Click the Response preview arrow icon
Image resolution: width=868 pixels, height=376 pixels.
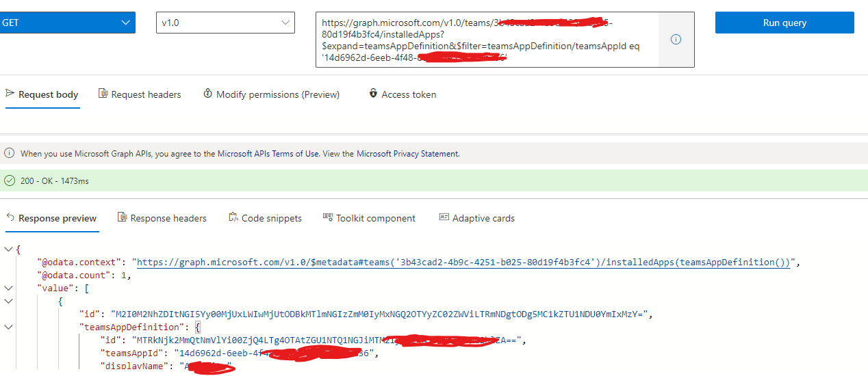pyautogui.click(x=10, y=218)
